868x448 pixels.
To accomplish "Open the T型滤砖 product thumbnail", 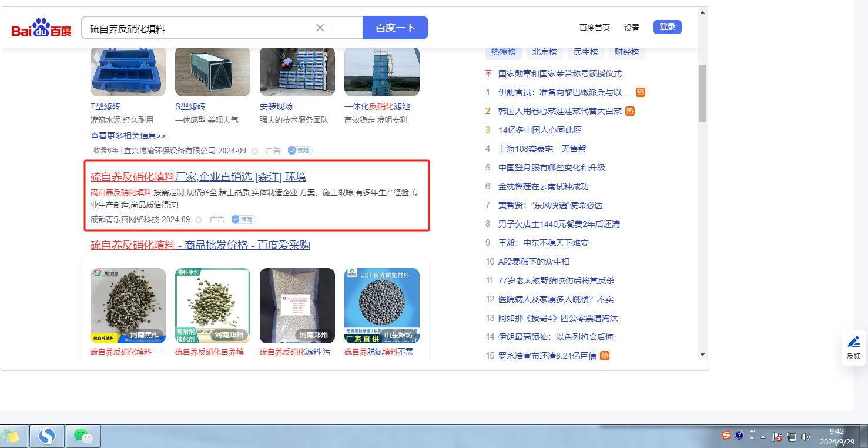I will click(x=128, y=72).
